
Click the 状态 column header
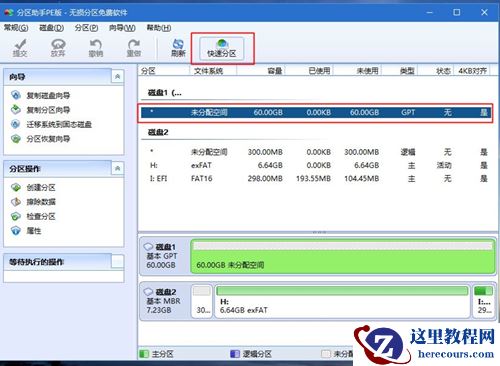(436, 71)
